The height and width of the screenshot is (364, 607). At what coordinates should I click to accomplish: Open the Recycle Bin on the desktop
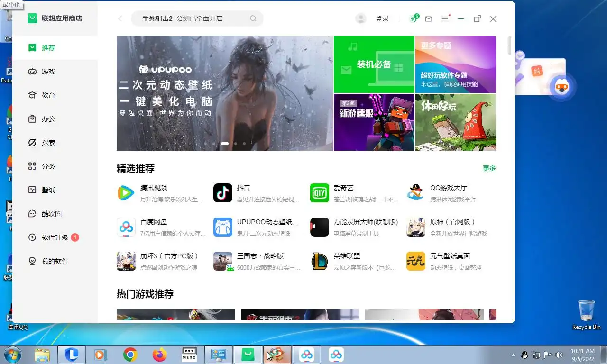tap(587, 315)
